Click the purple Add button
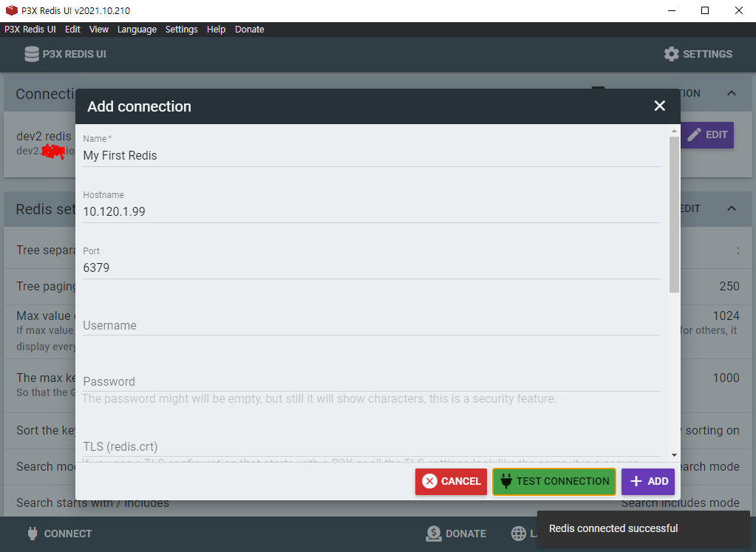 pyautogui.click(x=648, y=481)
